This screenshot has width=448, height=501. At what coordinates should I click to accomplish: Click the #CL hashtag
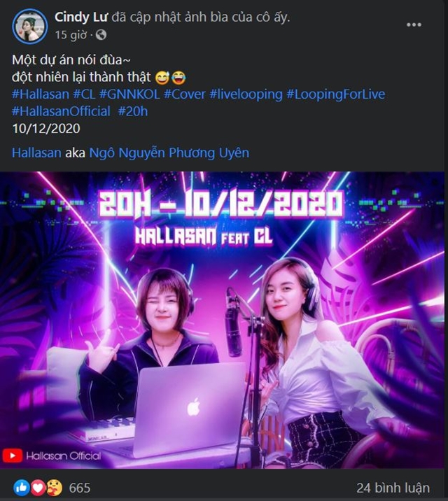tap(84, 94)
